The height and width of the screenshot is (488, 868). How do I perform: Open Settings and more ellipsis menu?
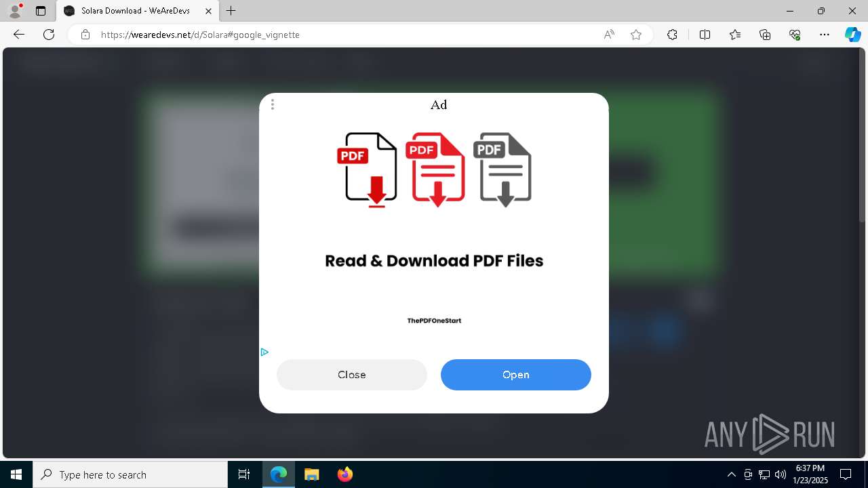825,35
